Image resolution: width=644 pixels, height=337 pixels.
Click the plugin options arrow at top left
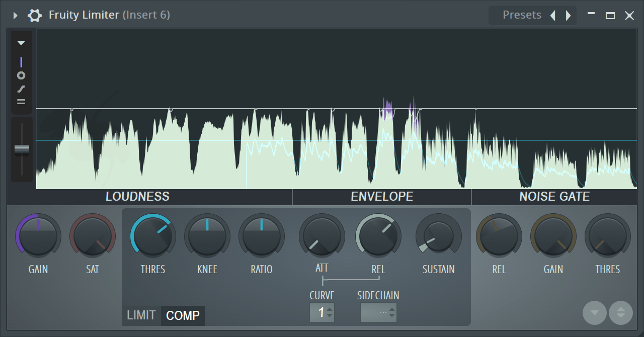(14, 15)
